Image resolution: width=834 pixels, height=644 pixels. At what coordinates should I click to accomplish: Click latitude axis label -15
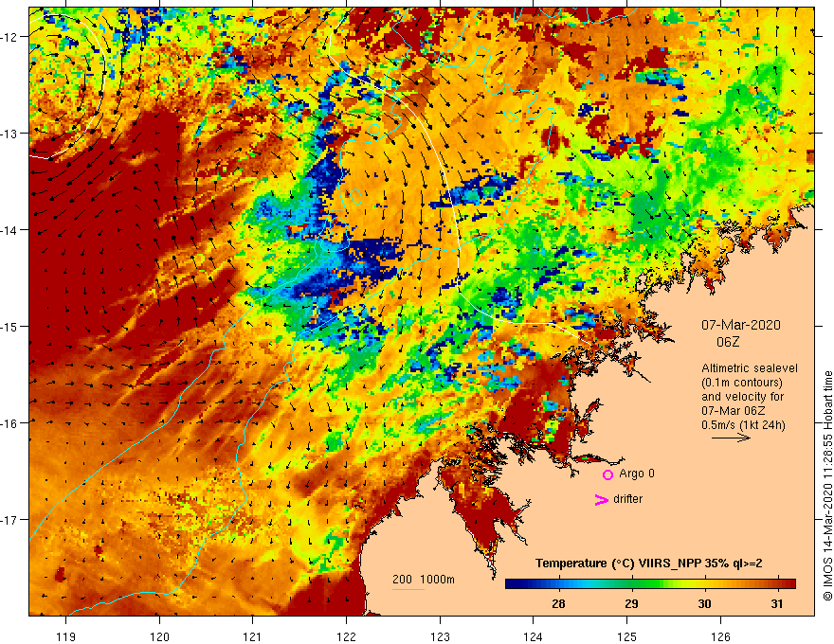10,326
